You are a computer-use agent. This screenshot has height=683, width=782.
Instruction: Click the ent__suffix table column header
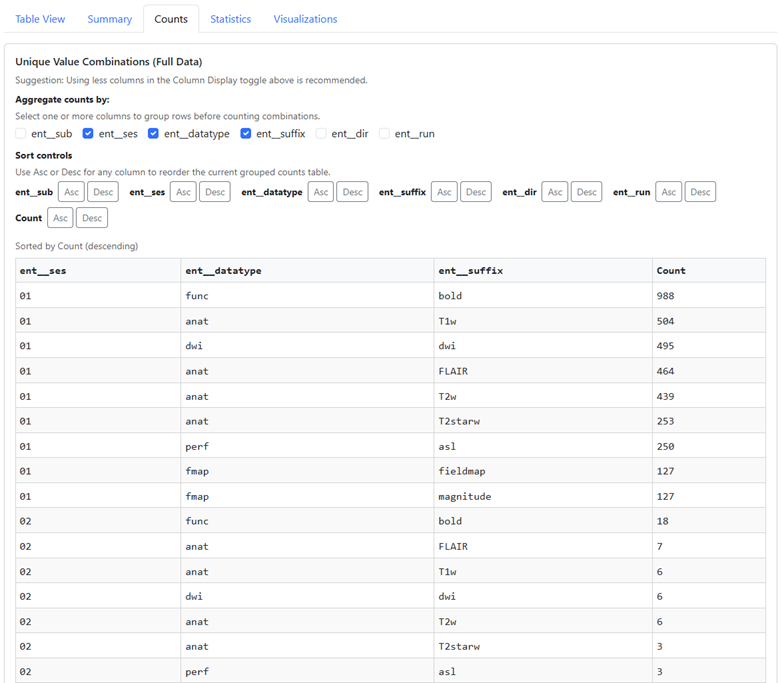tap(543, 270)
